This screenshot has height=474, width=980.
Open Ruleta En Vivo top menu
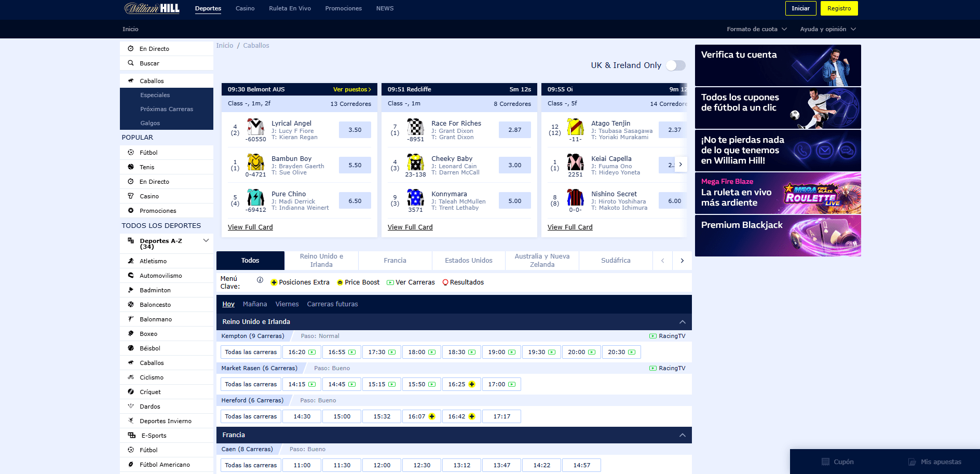(x=290, y=8)
